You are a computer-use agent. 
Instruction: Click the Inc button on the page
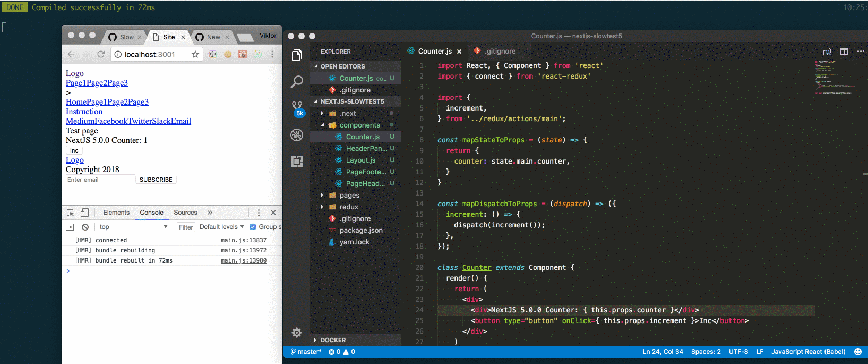tap(74, 150)
